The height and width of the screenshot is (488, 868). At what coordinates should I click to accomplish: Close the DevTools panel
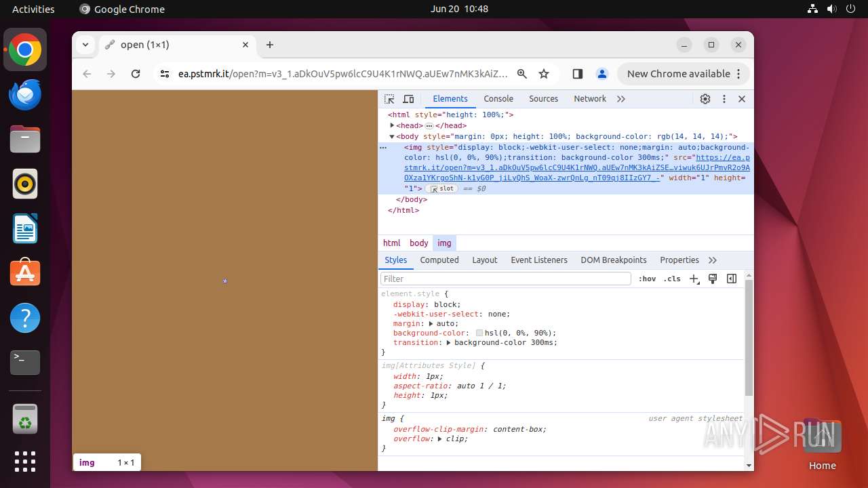click(x=742, y=99)
